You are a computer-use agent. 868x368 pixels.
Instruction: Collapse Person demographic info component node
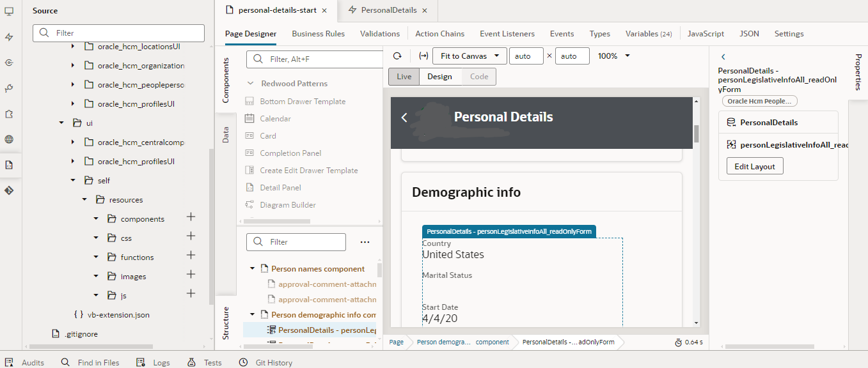253,315
